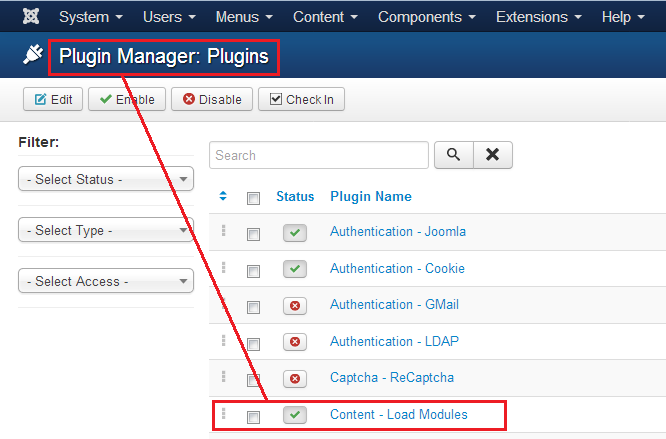Toggle status icon for Authentication - Cookie
Image resolution: width=666 pixels, height=439 pixels.
[x=295, y=269]
